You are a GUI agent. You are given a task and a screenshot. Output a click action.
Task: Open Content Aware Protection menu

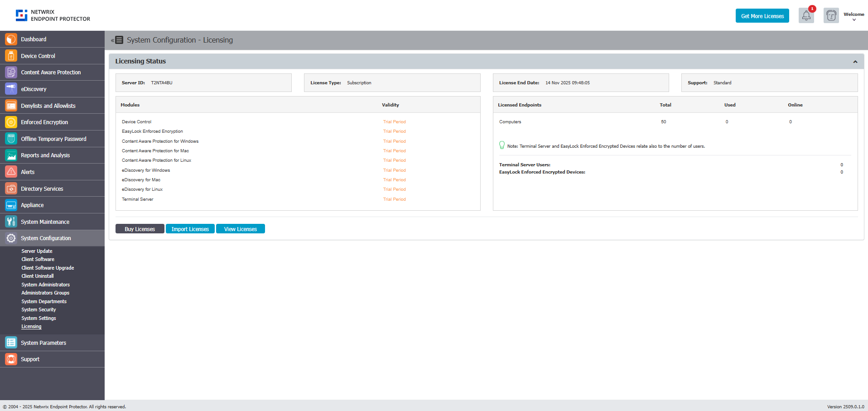pyautogui.click(x=51, y=73)
